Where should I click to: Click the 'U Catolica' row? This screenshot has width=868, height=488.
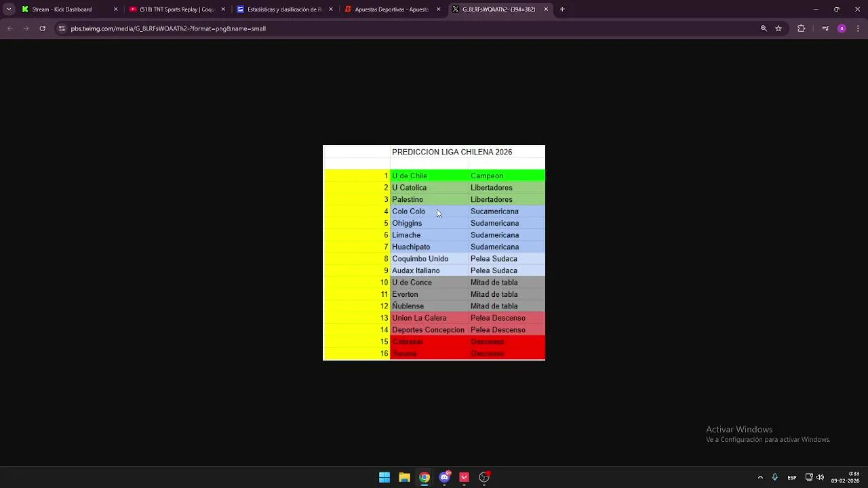tap(434, 188)
